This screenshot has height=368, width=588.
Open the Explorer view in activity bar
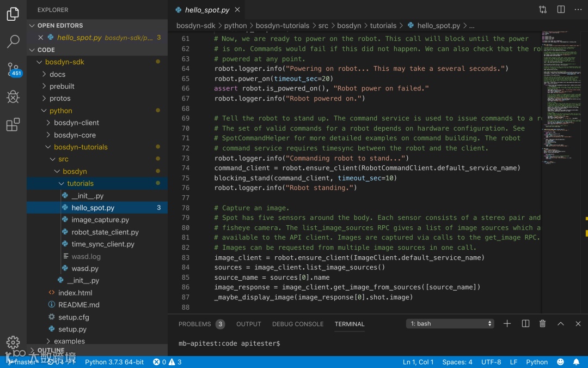(x=13, y=14)
